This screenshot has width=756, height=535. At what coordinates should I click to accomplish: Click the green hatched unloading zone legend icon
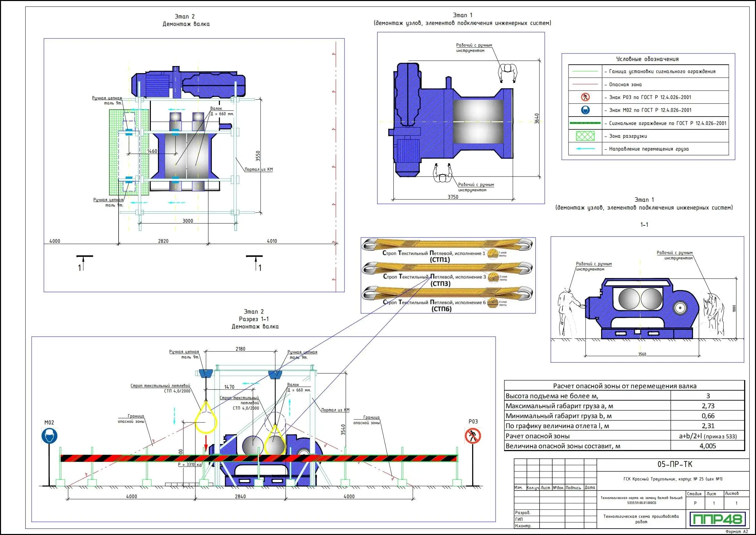tap(585, 136)
